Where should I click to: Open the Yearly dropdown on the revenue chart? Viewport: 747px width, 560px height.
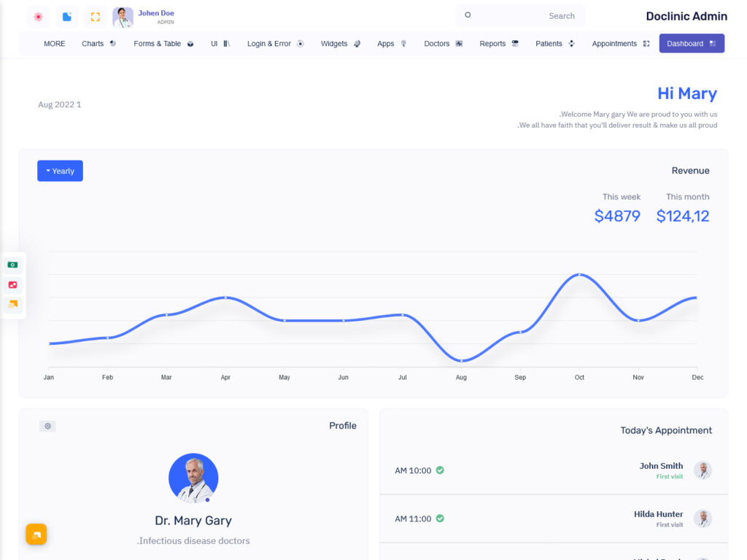click(x=60, y=170)
